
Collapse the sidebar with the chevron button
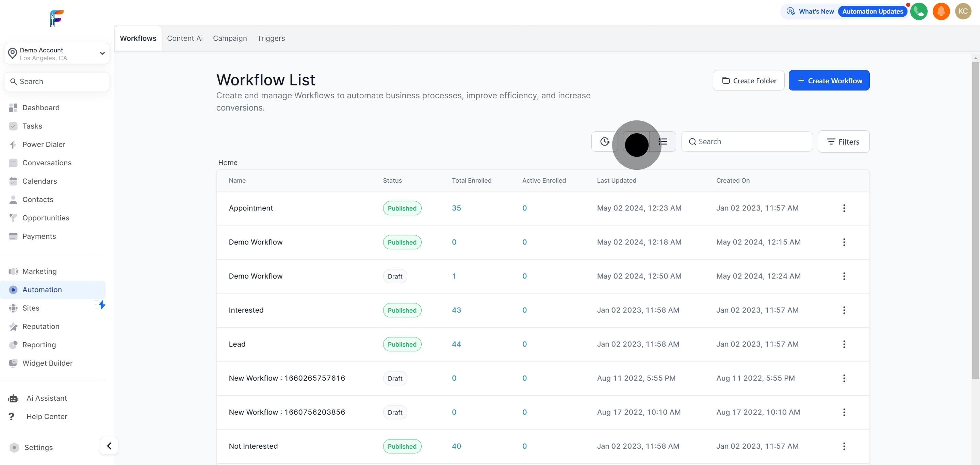[109, 446]
